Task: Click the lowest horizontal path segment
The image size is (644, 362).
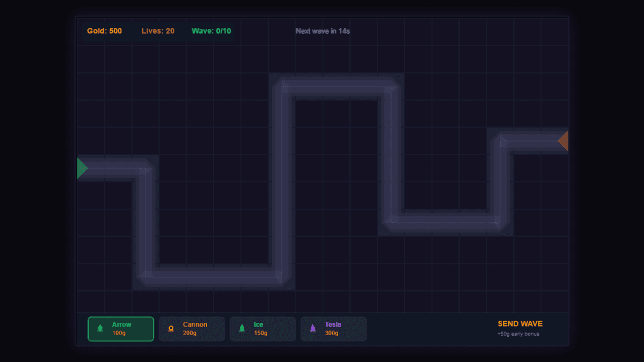Action: pos(214,277)
